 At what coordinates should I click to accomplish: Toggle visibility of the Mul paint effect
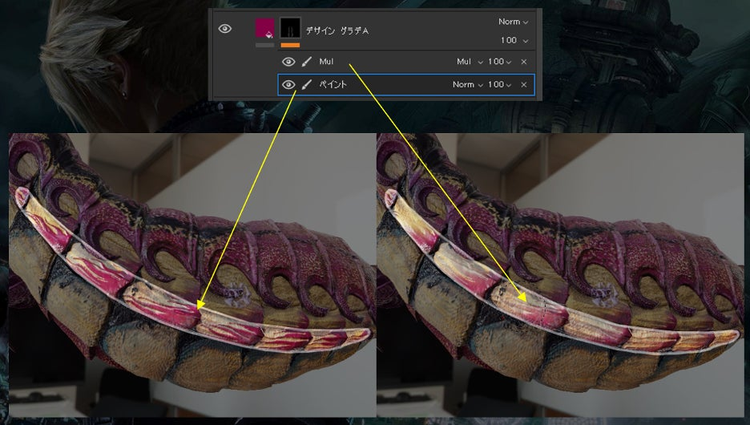pyautogui.click(x=288, y=62)
